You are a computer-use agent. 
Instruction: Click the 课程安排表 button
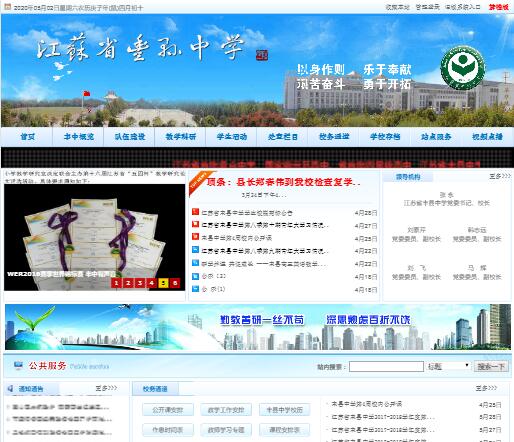(x=284, y=430)
